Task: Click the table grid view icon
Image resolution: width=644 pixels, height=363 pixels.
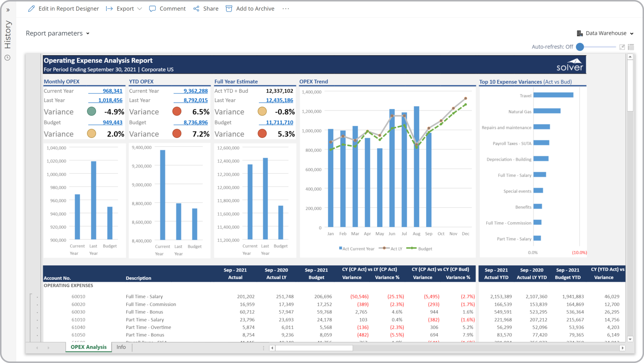Action: tap(631, 47)
